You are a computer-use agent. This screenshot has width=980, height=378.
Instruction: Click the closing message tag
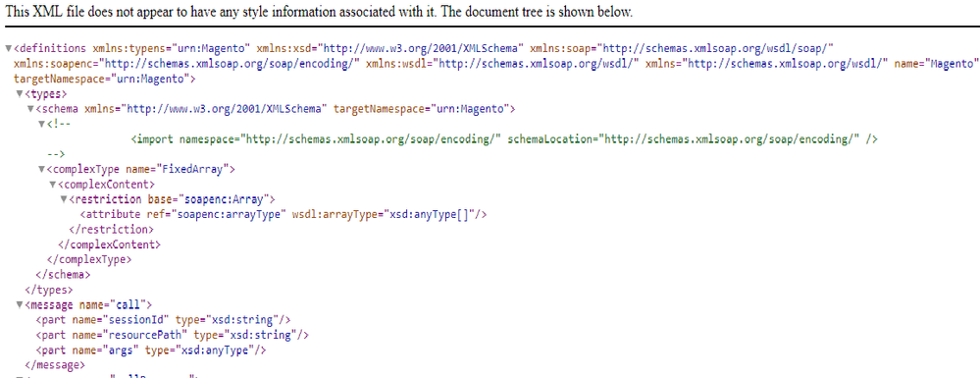pyautogui.click(x=54, y=365)
